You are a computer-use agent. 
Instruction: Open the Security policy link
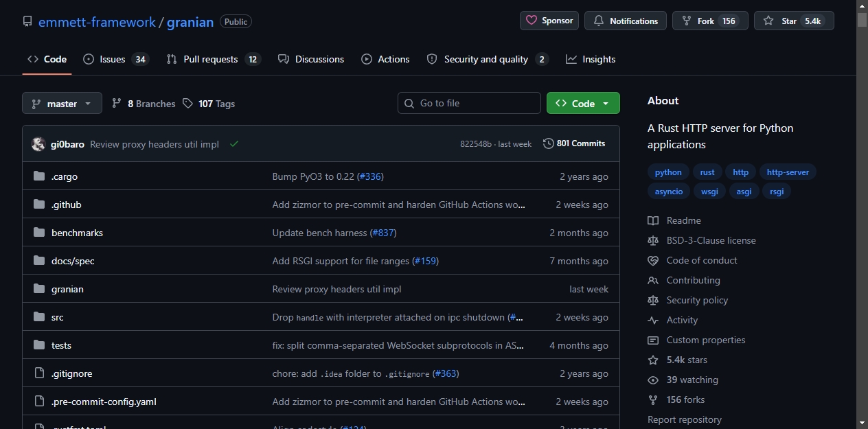coord(687,300)
